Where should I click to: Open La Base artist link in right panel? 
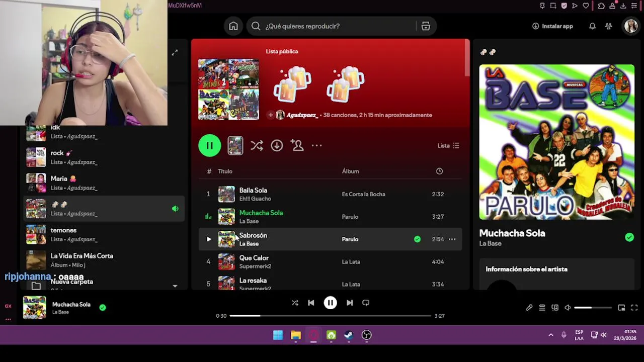490,243
